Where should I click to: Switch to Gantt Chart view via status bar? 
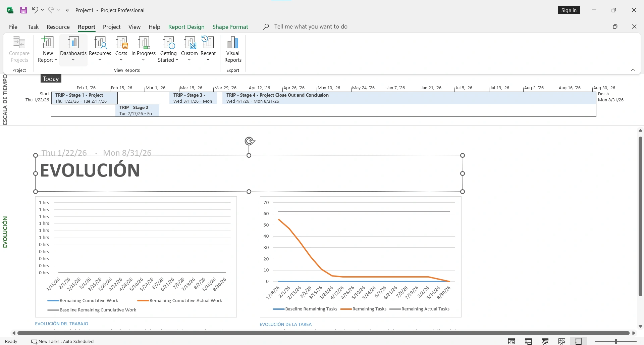click(512, 341)
